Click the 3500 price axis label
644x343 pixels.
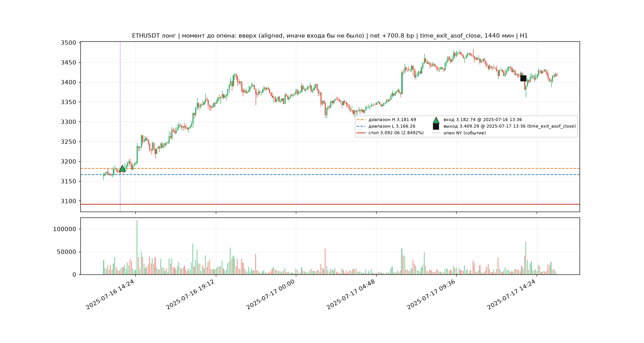69,43
